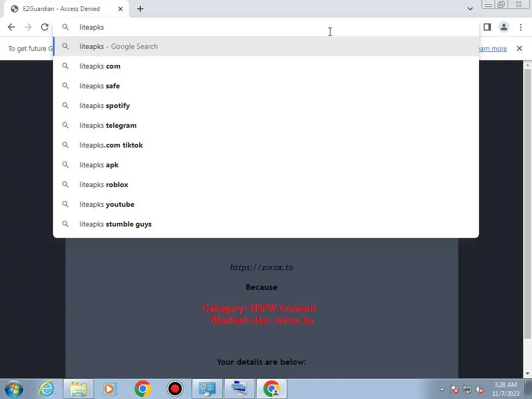Image resolution: width=532 pixels, height=399 pixels.
Task: Switch to the active Chrome profile window on taskbar
Action: [x=272, y=389]
